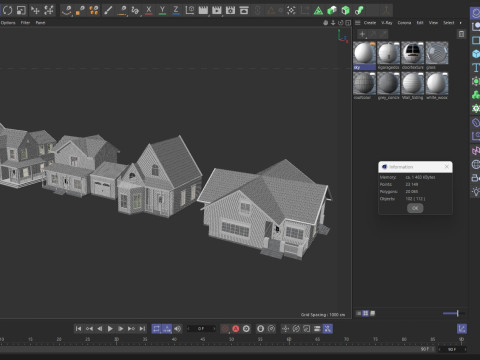This screenshot has height=360, width=480.
Task: Step forward one frame
Action: click(x=121, y=329)
